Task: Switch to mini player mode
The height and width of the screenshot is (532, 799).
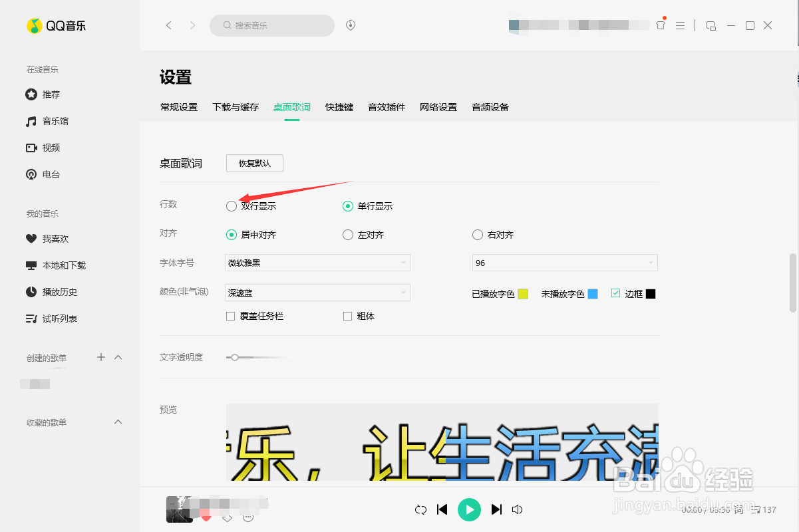Action: 711,25
